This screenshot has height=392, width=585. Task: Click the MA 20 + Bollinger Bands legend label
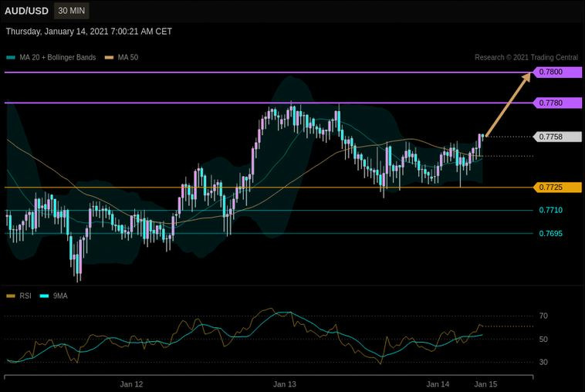coord(58,57)
